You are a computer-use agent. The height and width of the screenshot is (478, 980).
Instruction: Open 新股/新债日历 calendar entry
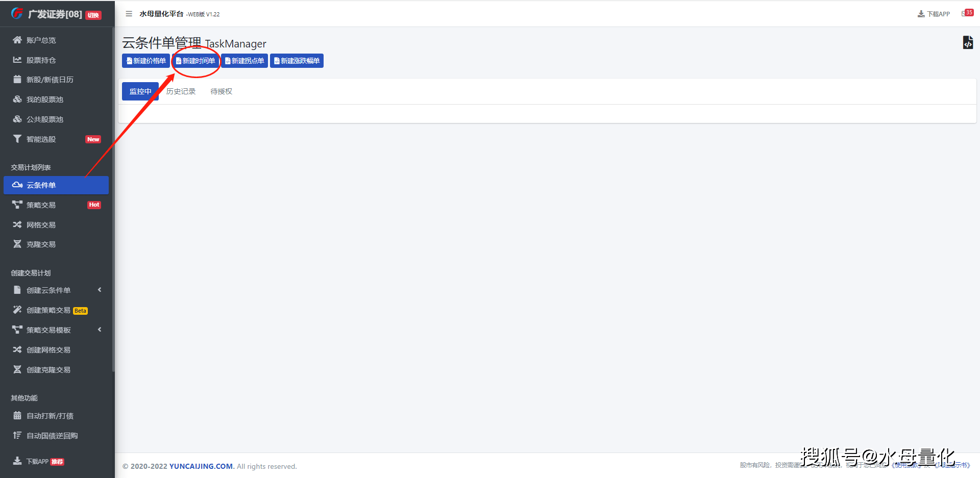coord(50,80)
